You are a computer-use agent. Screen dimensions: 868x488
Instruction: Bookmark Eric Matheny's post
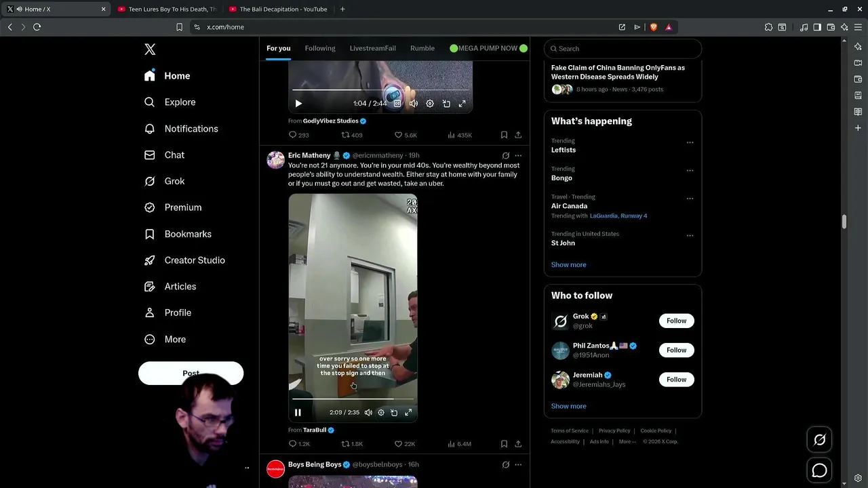click(x=504, y=444)
